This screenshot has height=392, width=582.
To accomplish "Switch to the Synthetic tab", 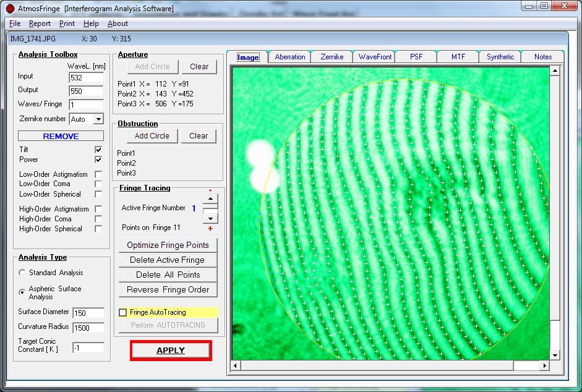I will 500,57.
